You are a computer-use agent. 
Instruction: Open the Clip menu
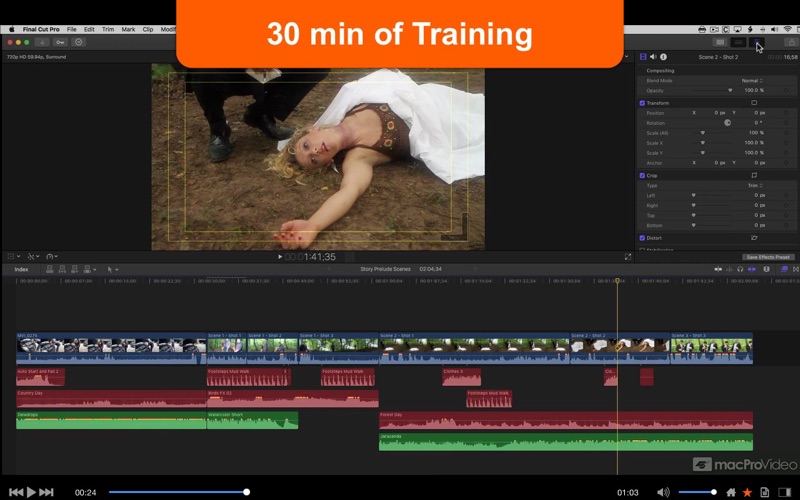click(x=148, y=30)
